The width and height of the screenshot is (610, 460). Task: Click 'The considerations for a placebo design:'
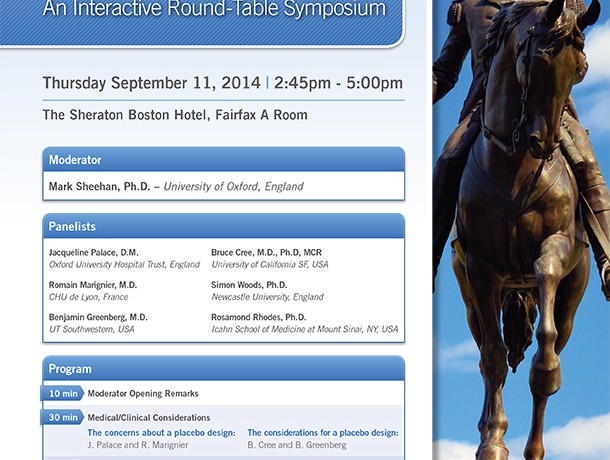pyautogui.click(x=323, y=433)
